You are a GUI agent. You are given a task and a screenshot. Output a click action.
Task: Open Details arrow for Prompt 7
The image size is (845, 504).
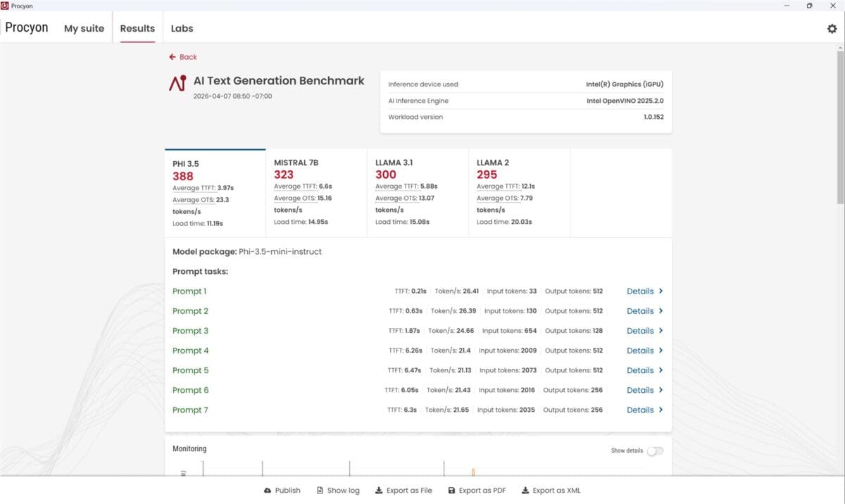pos(661,410)
